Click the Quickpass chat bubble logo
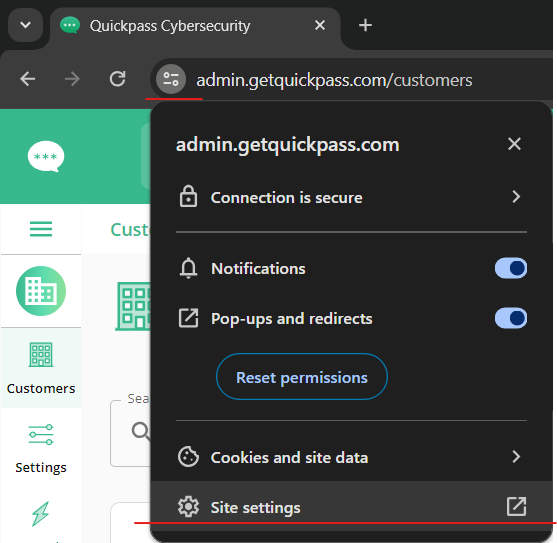This screenshot has height=543, width=557. (x=46, y=156)
